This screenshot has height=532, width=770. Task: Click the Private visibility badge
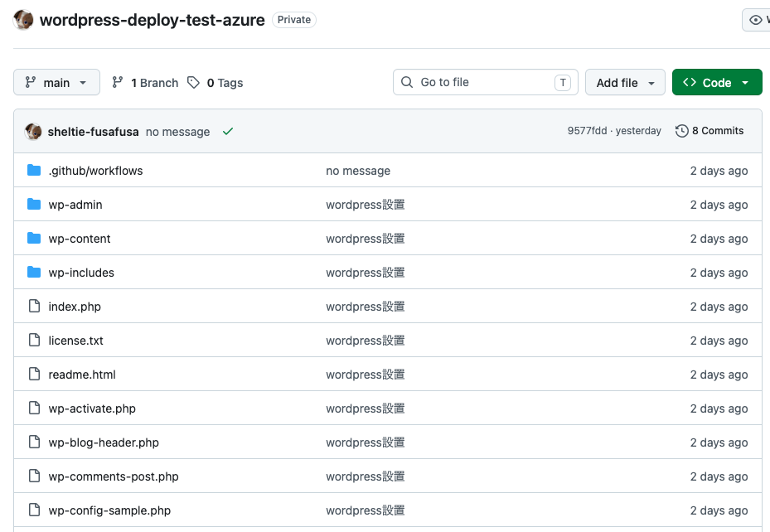click(x=294, y=20)
